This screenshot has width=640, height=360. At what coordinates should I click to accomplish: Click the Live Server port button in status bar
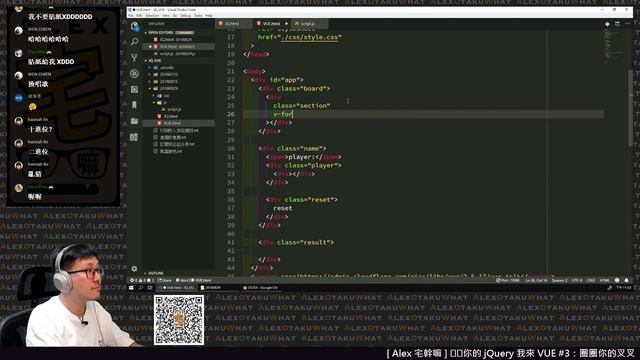tap(509, 280)
